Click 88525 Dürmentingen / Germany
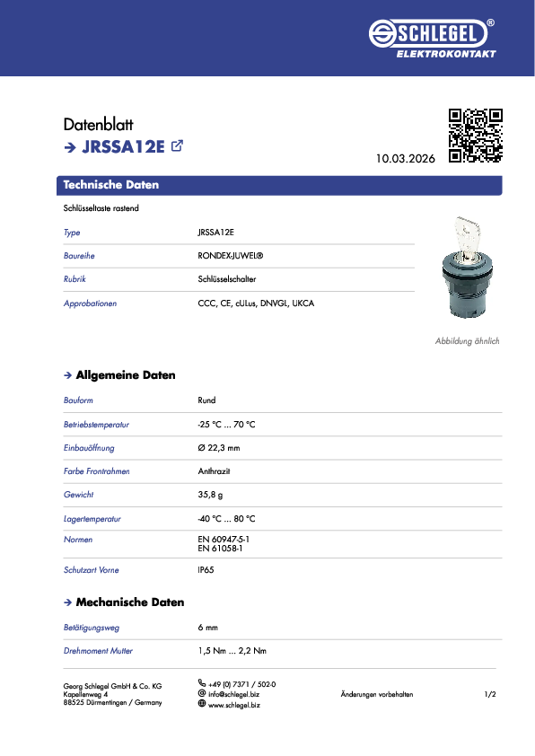Image resolution: width=535 pixels, height=756 pixels. (x=113, y=702)
